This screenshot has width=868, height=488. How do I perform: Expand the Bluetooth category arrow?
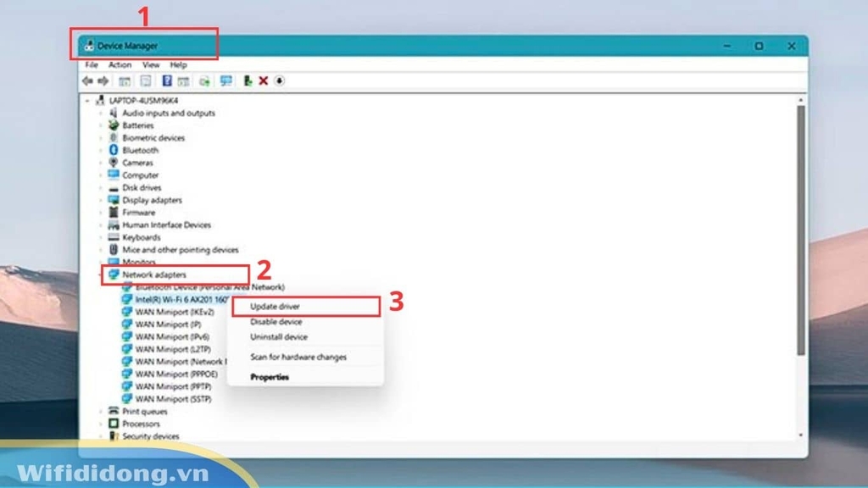coord(101,151)
